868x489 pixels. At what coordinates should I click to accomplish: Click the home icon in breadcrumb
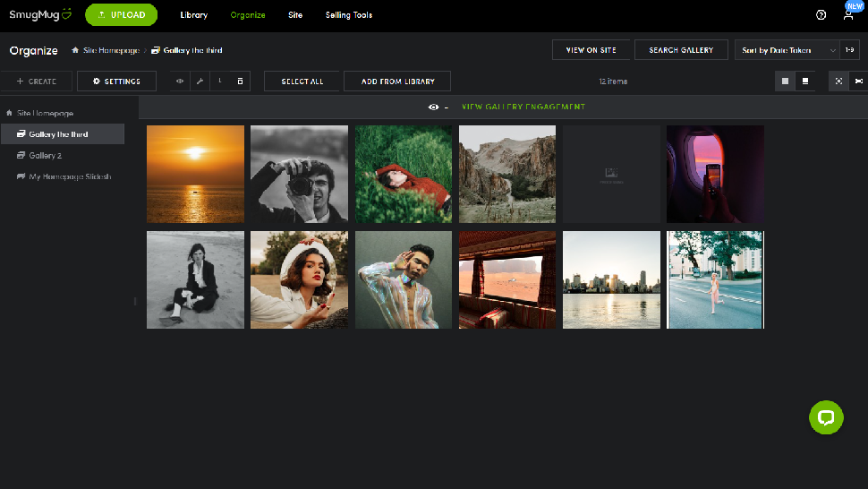pos(75,50)
